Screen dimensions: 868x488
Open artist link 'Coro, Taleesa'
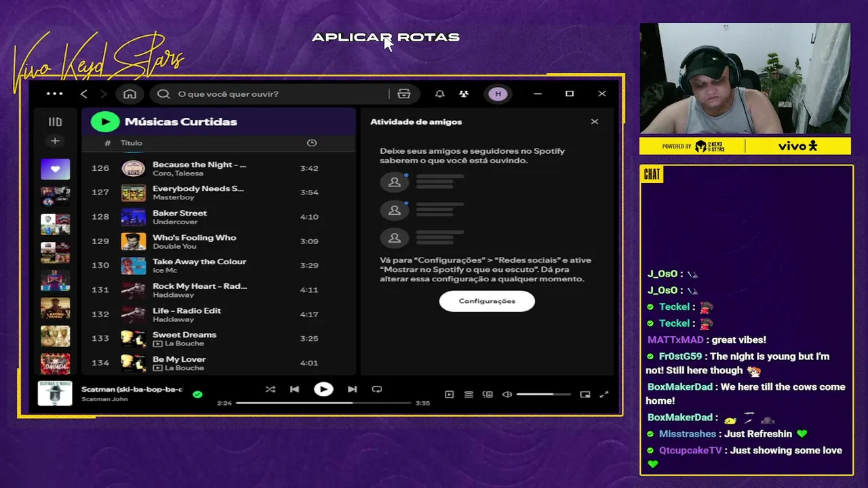point(178,173)
